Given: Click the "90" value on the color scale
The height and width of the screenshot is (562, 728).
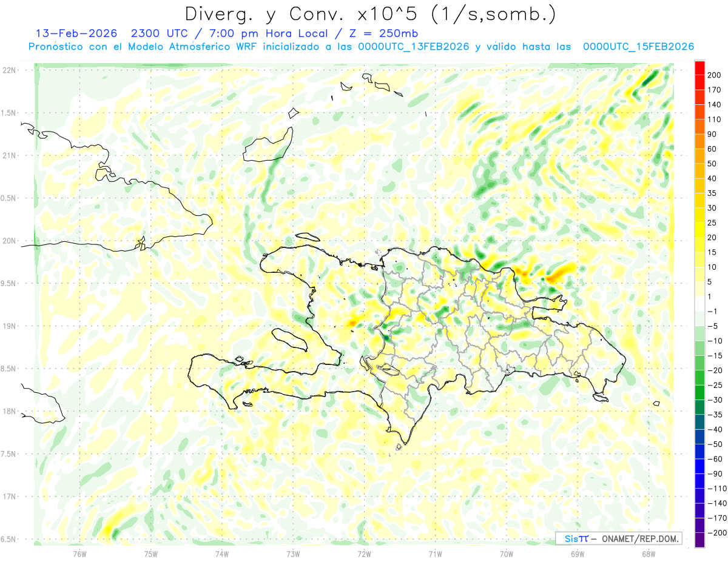Looking at the screenshot, I should tap(712, 134).
